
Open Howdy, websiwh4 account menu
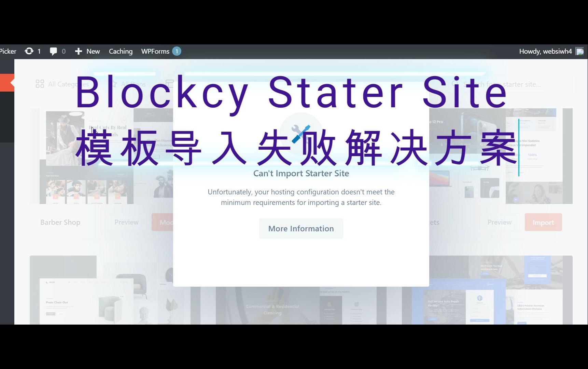[x=545, y=51]
